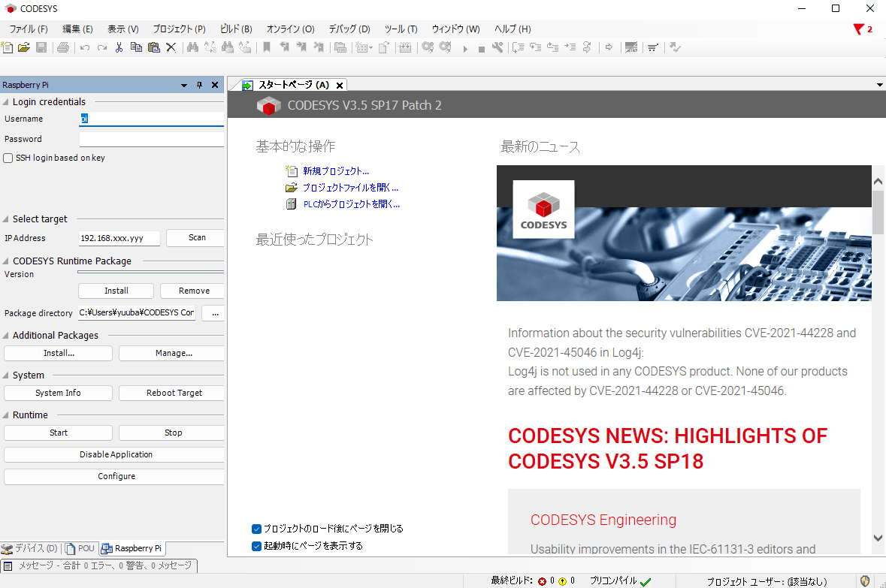Click the New Project toolbar icon
886x588 pixels.
[8, 47]
